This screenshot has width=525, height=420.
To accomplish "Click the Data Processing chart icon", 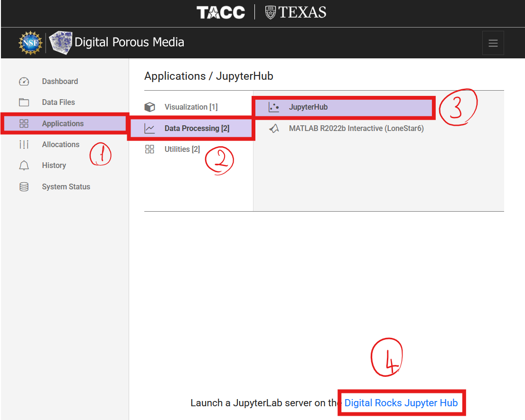I will click(150, 129).
